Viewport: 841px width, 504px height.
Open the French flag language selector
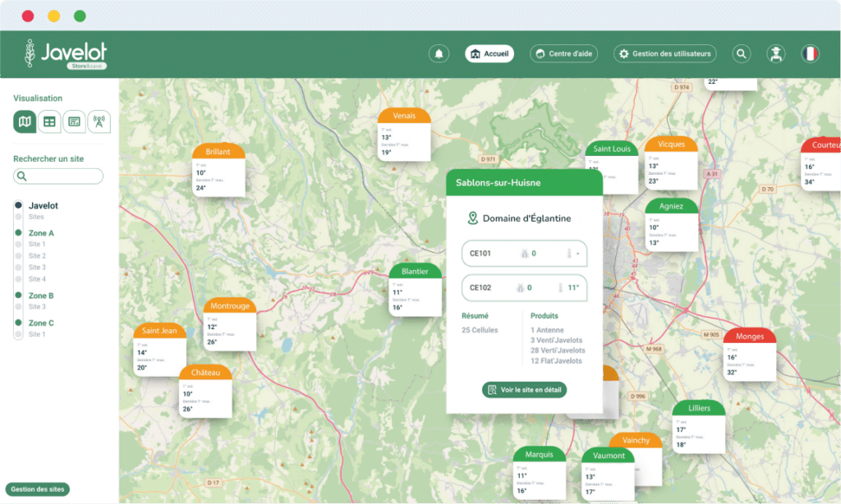pos(811,54)
